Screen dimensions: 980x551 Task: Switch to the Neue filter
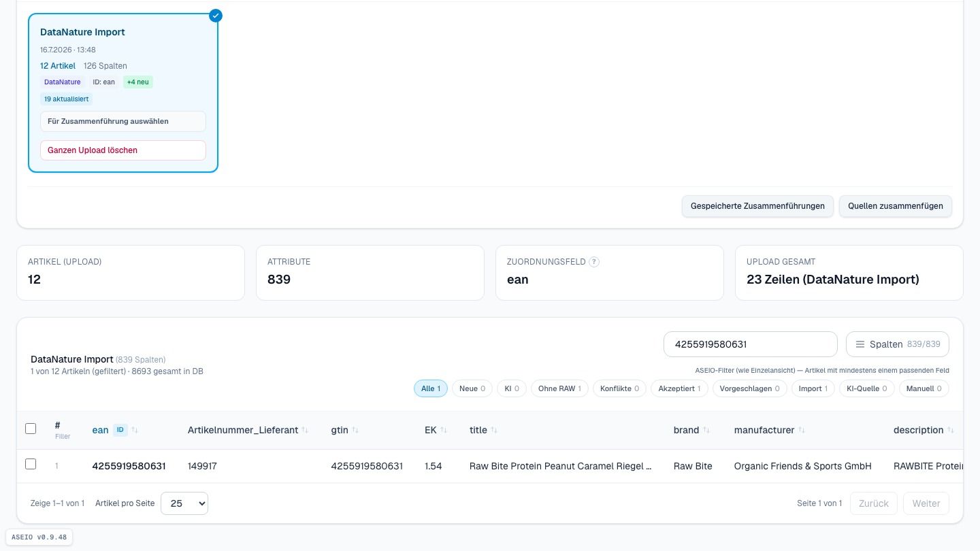point(472,388)
